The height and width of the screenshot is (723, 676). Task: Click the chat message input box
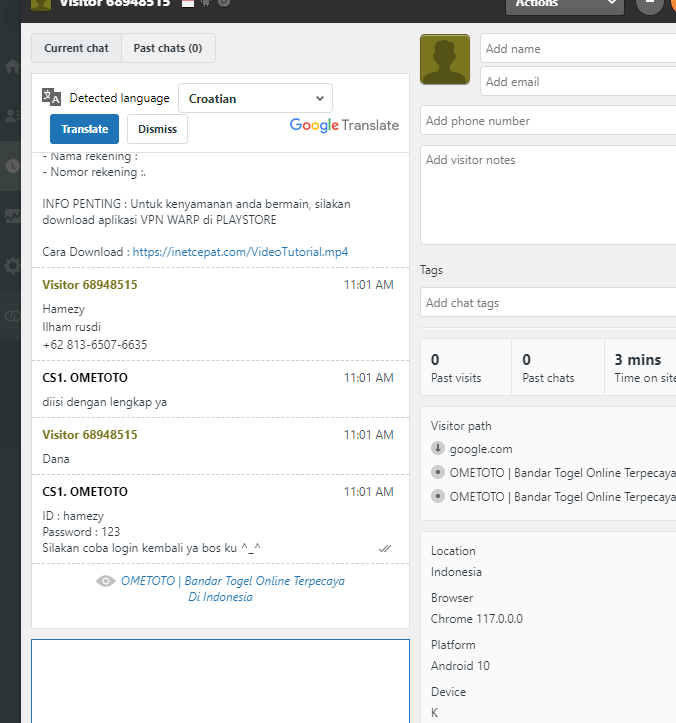click(x=220, y=681)
